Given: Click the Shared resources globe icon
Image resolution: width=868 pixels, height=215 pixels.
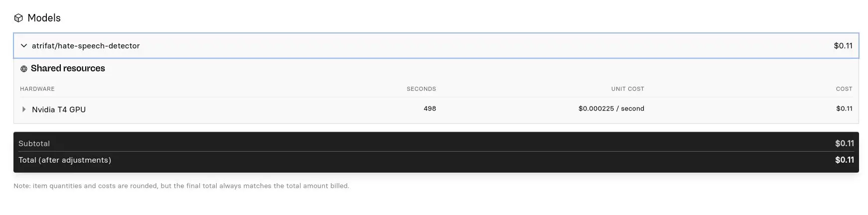Looking at the screenshot, I should pyautogui.click(x=24, y=69).
